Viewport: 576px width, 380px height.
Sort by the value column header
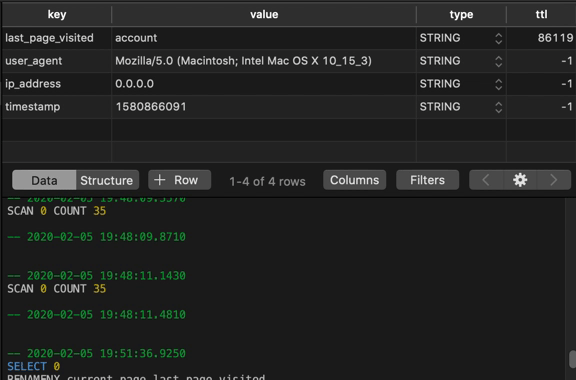264,15
